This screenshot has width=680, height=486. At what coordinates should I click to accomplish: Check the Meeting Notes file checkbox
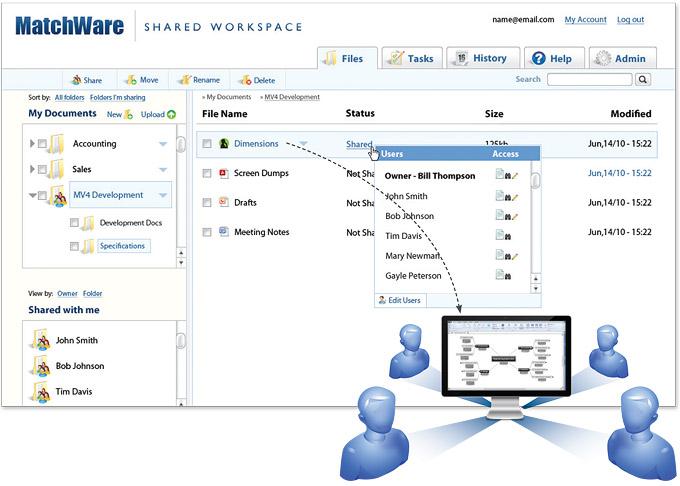click(x=207, y=232)
